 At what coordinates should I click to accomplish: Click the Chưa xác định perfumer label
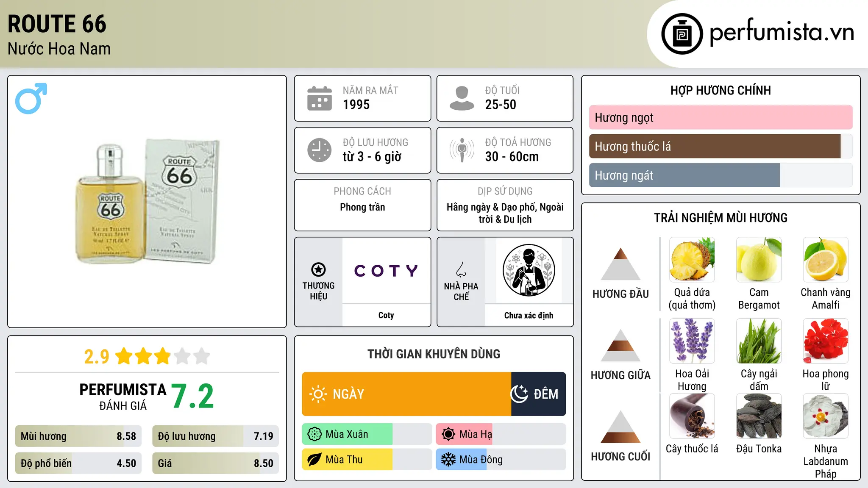pyautogui.click(x=529, y=315)
